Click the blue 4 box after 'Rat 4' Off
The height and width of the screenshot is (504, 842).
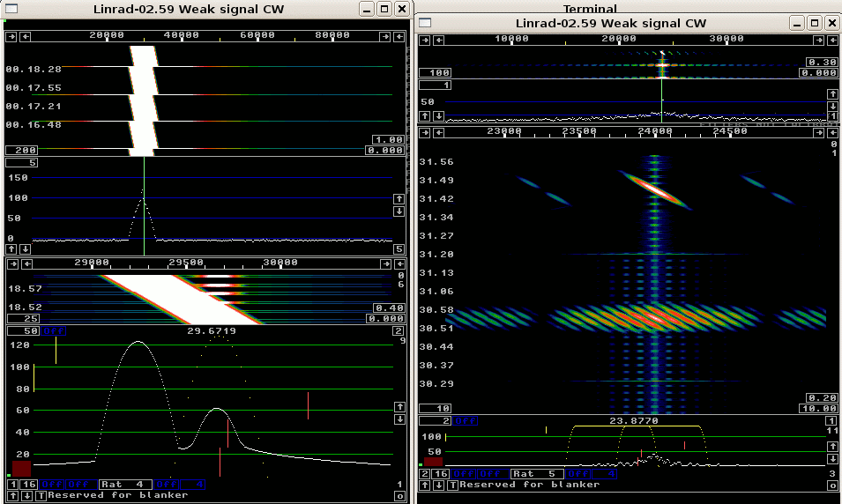[193, 485]
